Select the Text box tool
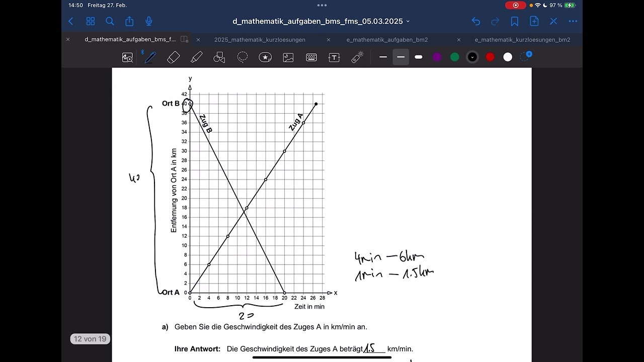 click(x=334, y=58)
